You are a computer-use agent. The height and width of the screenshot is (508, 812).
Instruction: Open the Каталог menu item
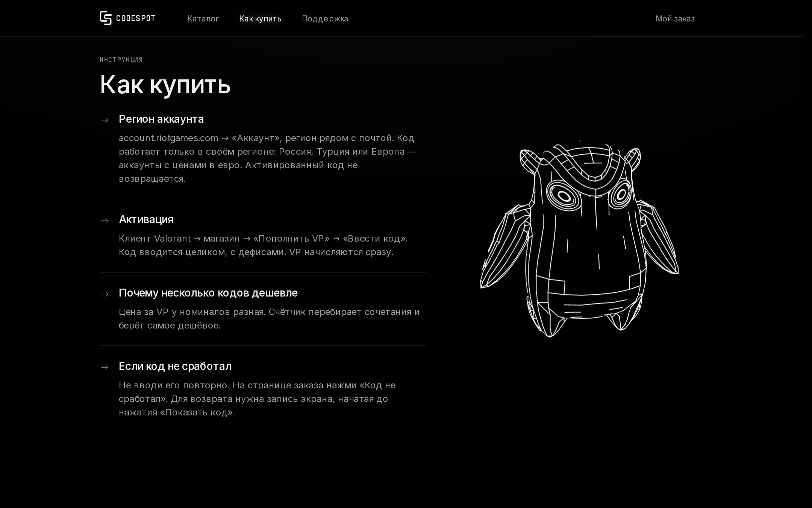pos(203,18)
